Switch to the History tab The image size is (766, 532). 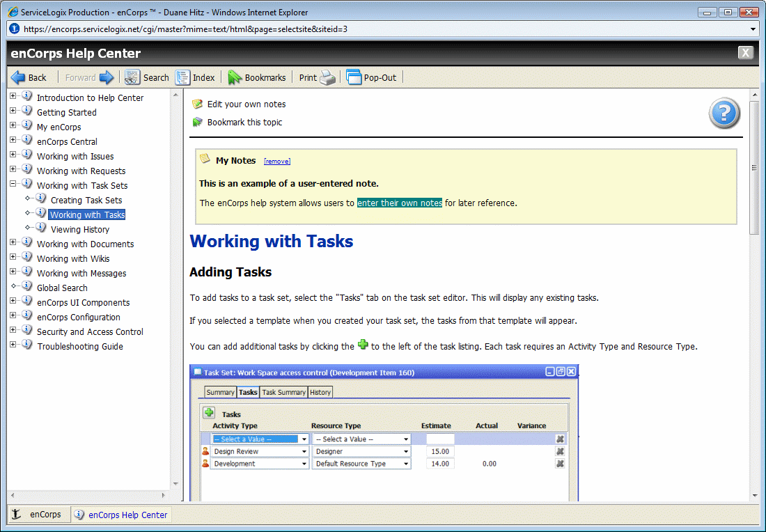320,392
